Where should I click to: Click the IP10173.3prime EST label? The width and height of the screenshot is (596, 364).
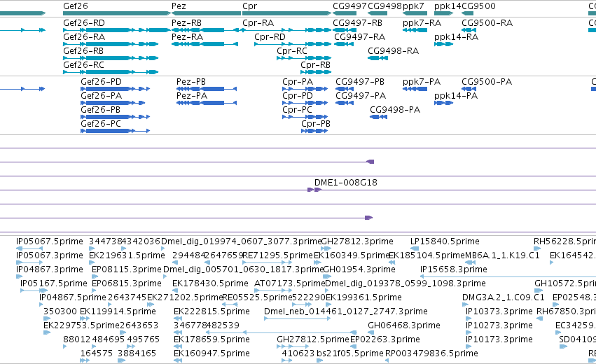pos(499,339)
